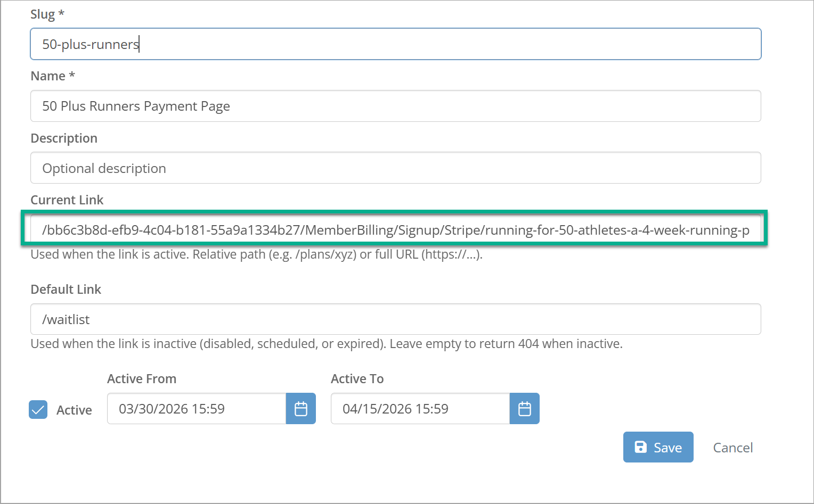Cancel editing the link

tap(732, 448)
